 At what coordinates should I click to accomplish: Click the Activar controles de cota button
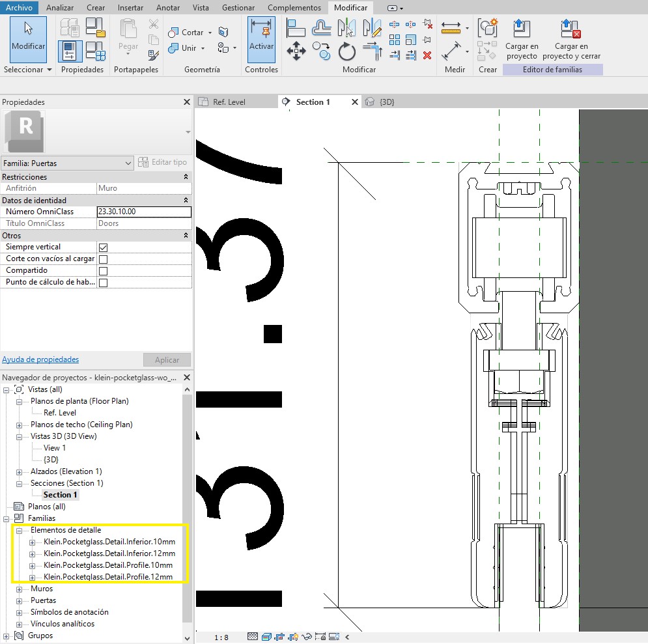click(261, 39)
